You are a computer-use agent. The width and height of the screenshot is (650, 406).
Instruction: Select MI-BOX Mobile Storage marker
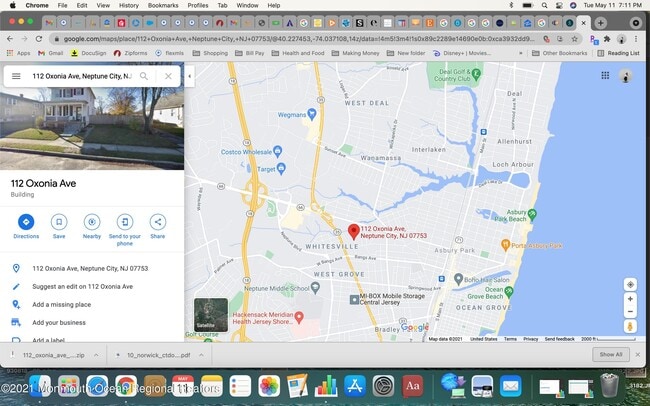tap(354, 299)
